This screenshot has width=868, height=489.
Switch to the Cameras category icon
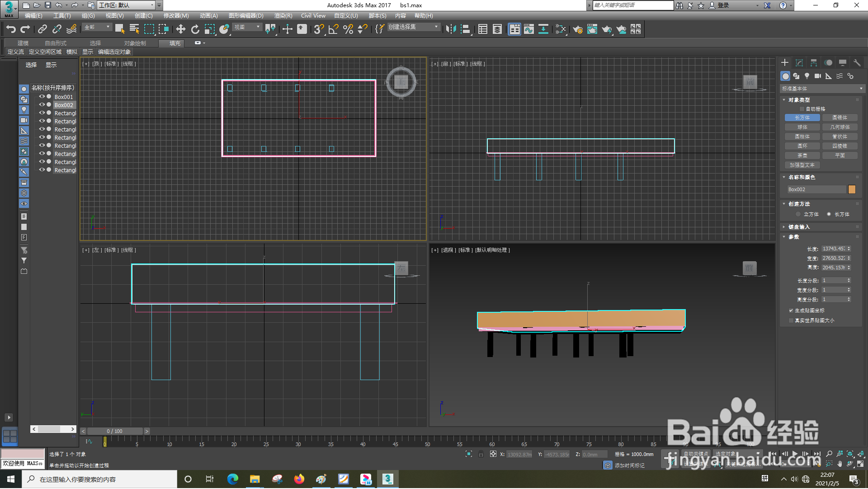pos(818,76)
